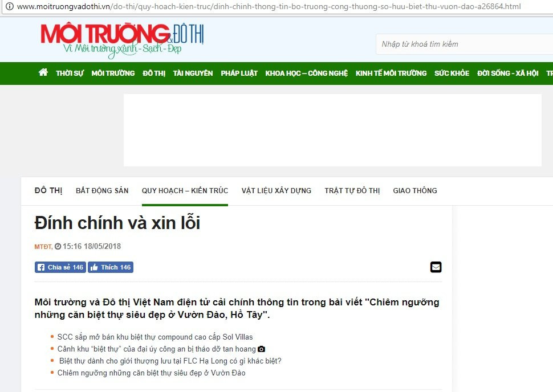
Task: Like the article with Thích 146
Action: pos(111,267)
